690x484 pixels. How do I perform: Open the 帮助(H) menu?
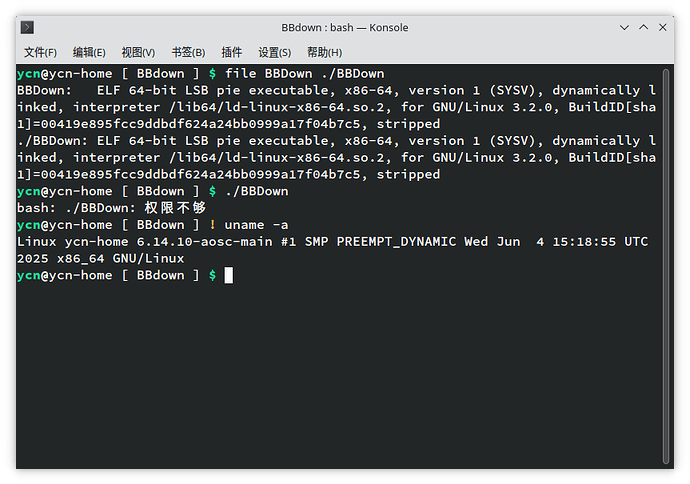tap(324, 52)
